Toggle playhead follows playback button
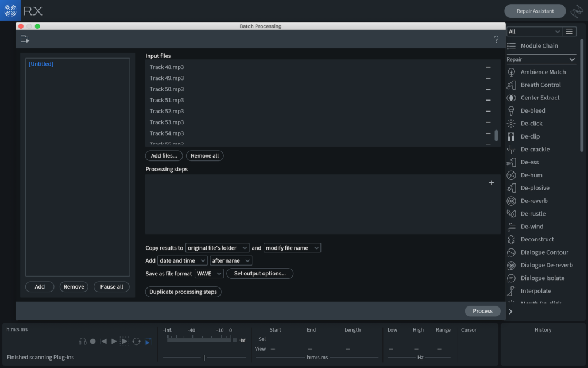This screenshot has width=588, height=368. tap(148, 342)
